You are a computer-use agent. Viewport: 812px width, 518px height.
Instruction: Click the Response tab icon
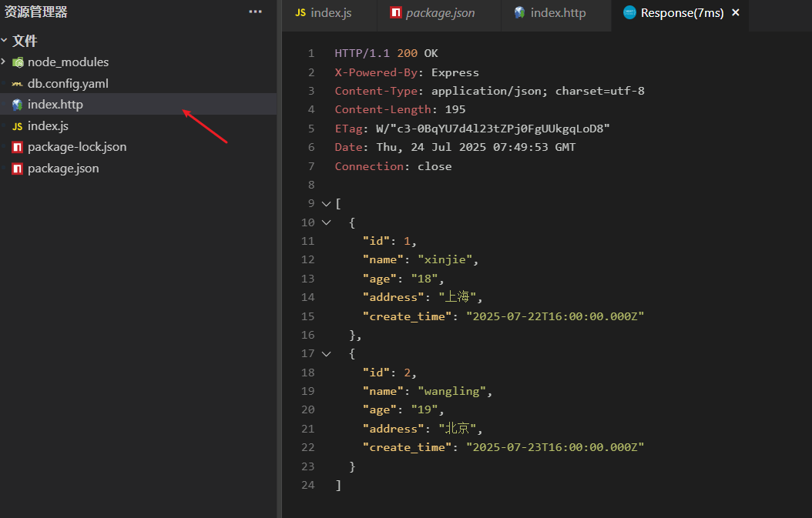coord(629,13)
